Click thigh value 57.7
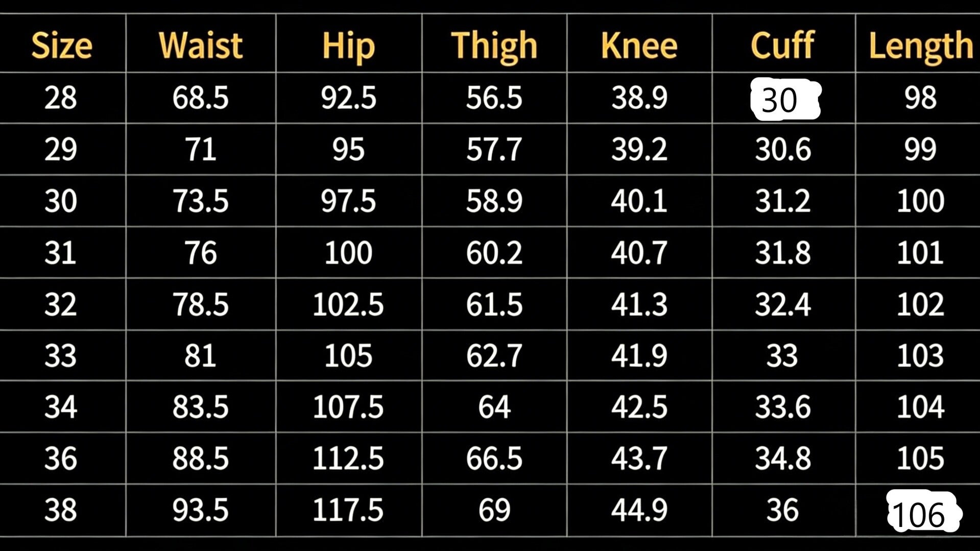This screenshot has height=551, width=980. [x=494, y=149]
